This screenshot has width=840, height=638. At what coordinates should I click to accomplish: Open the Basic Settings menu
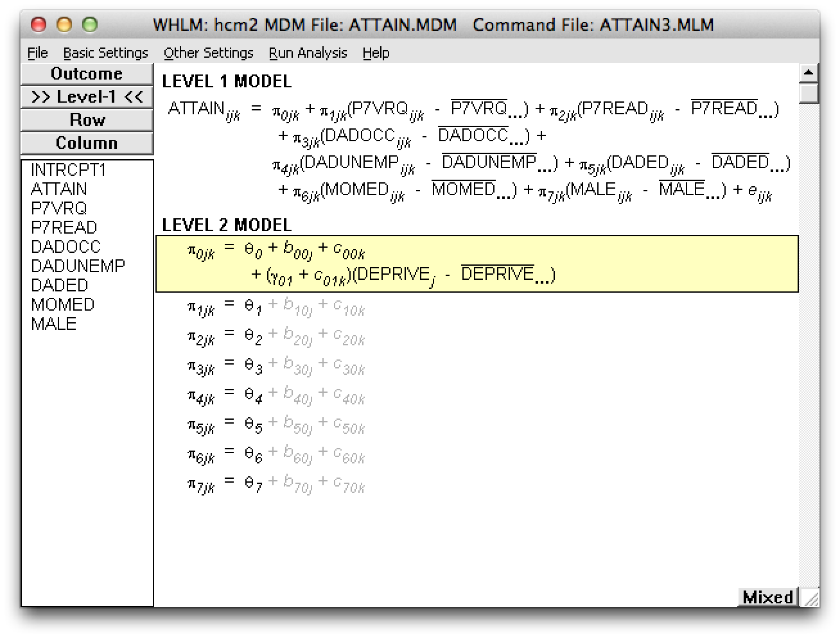pos(105,53)
